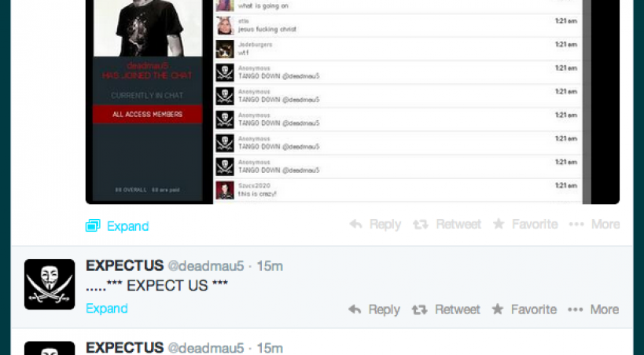The image size is (644, 355).
Task: Open the More dots menu under the photo tweet
Action: point(576,224)
